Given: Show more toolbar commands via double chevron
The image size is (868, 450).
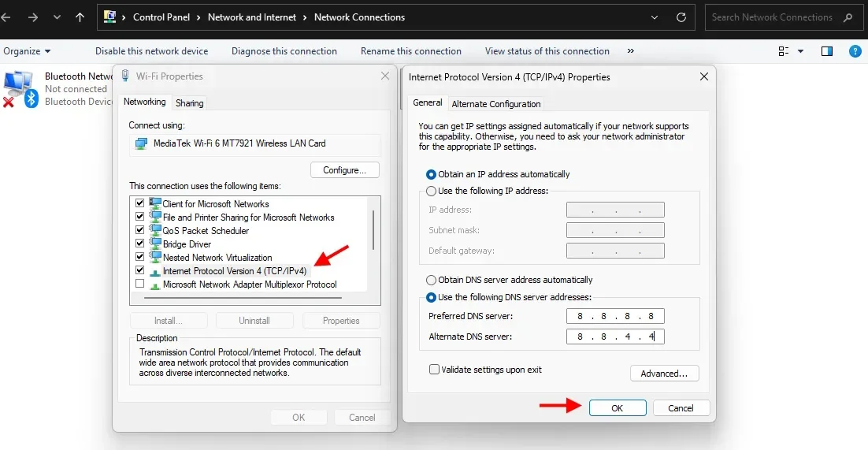Looking at the screenshot, I should coord(630,51).
